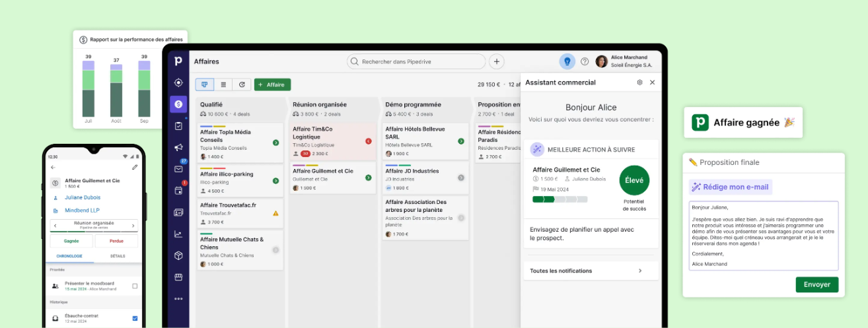Check Présenter le moodboard task checkbox
Viewport: 868px width, 328px height.
coord(135,286)
